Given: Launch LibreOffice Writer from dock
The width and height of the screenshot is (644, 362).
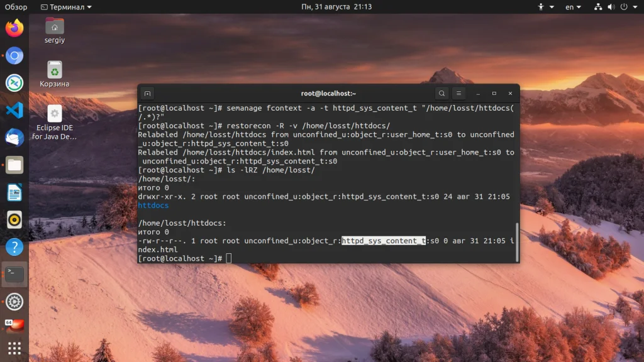Looking at the screenshot, I should click(14, 192).
